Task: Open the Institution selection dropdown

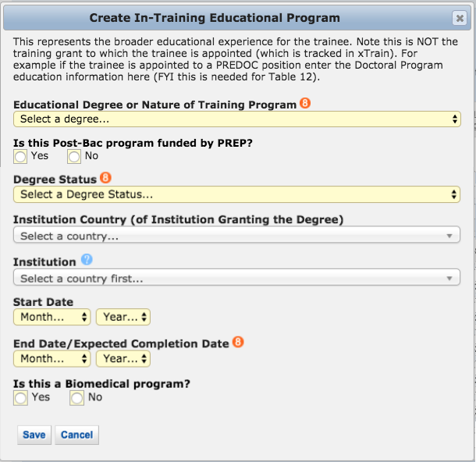Action: coord(236,278)
